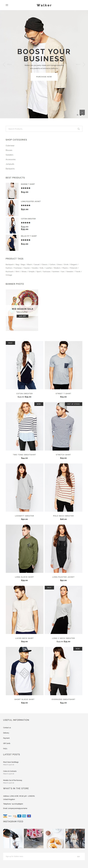Click the Visa payment icon

[x=5, y=816]
